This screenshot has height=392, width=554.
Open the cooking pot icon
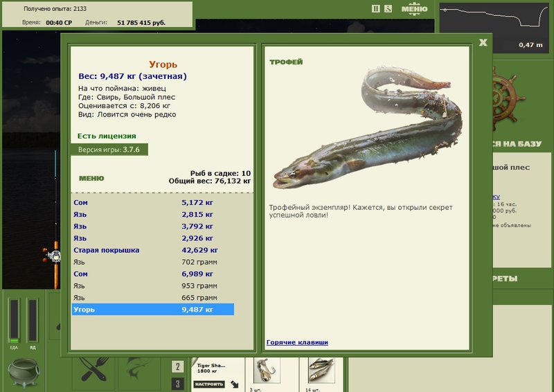(24, 373)
